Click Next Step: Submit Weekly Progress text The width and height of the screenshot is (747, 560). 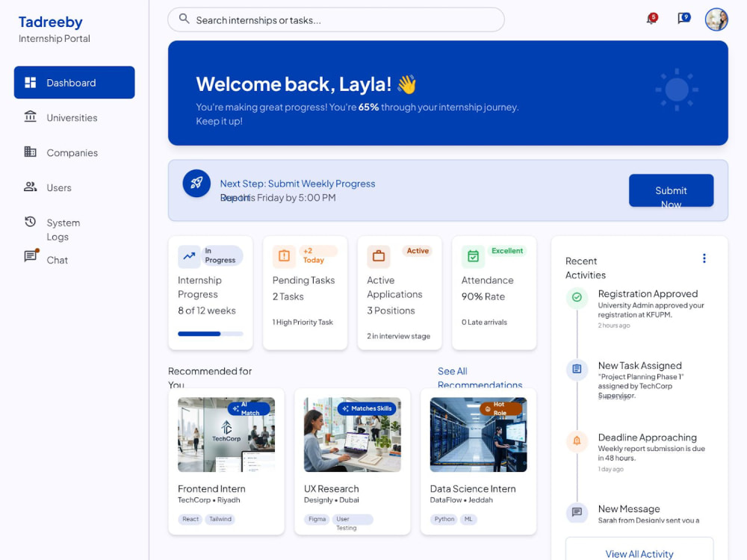297,184
